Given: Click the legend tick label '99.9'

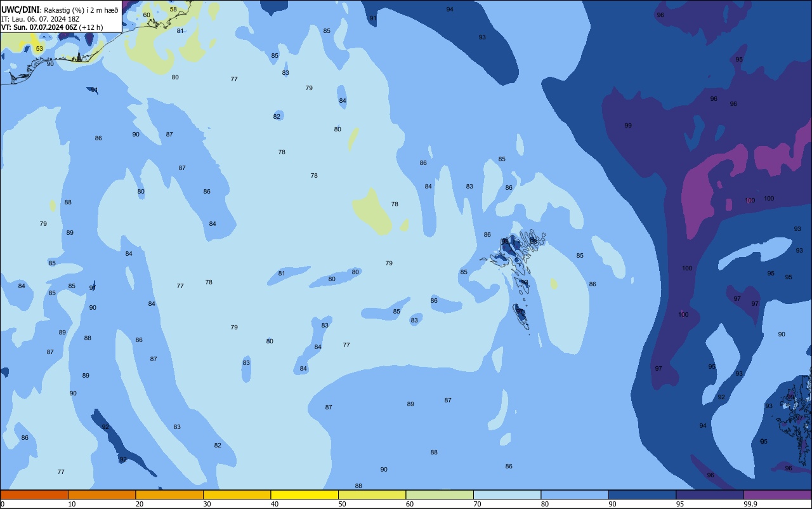Looking at the screenshot, I should click(x=750, y=504).
